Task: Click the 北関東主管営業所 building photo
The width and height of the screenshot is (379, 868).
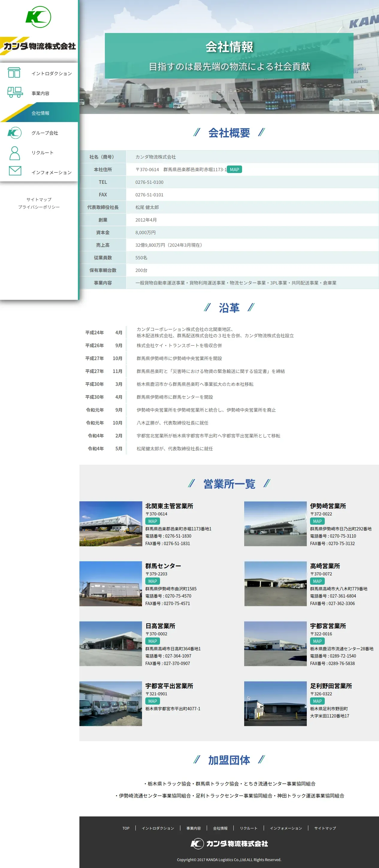Action: click(x=111, y=523)
